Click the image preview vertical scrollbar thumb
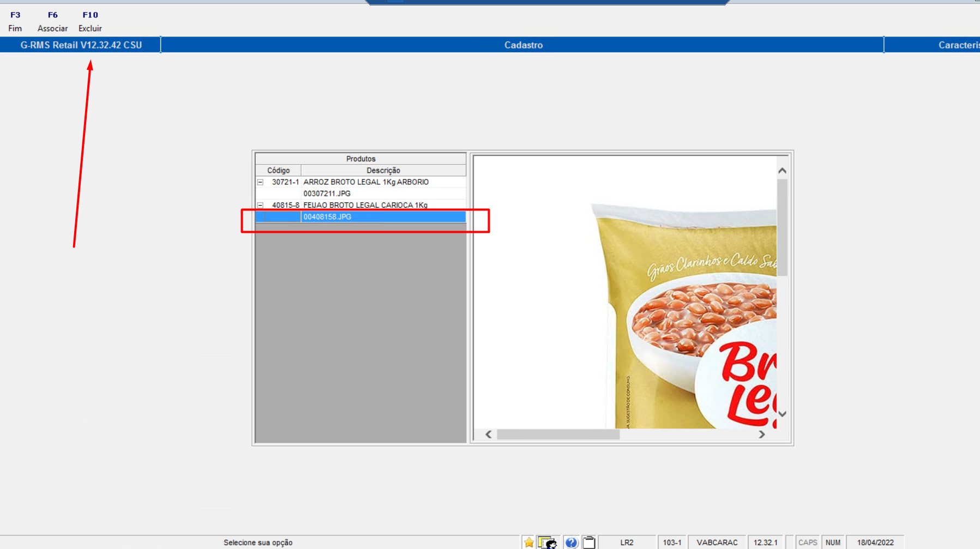Viewport: 980px width, 549px height. [782, 227]
